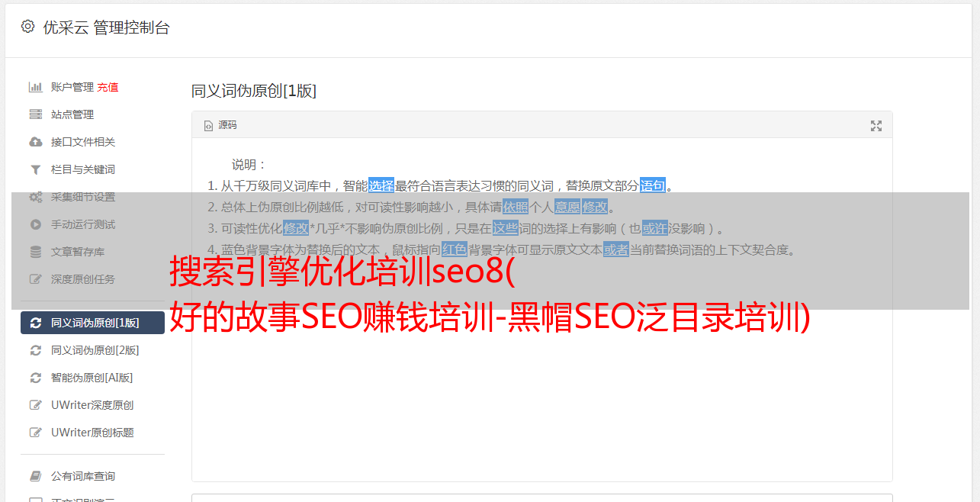Click the 接口文件相关 cloud upload icon
The height and width of the screenshot is (502, 980).
coord(35,142)
